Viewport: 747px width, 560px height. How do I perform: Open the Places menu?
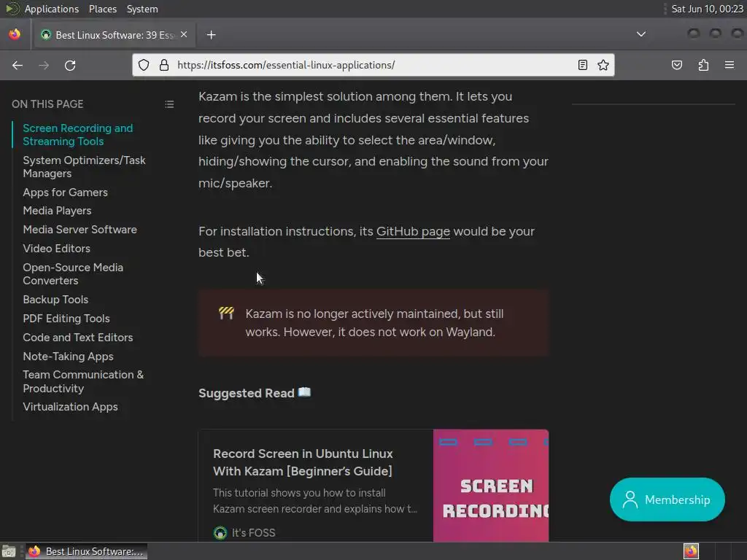coord(102,9)
